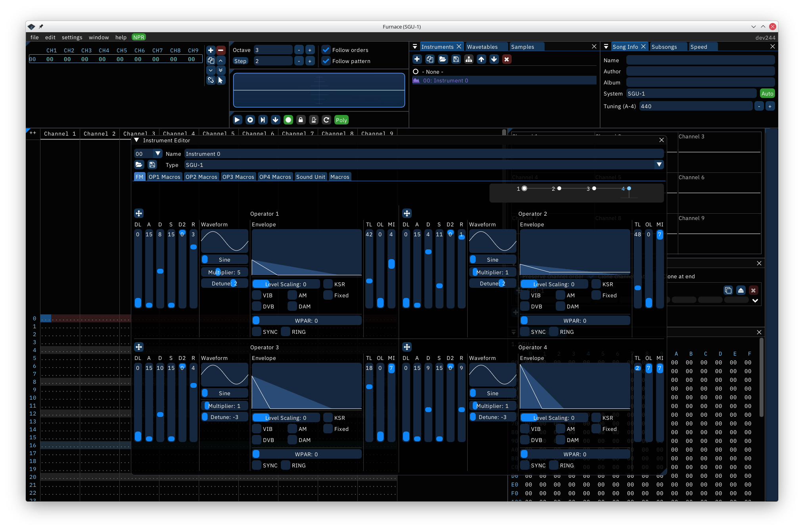Open the settings menu
The height and width of the screenshot is (532, 804).
[x=72, y=37]
